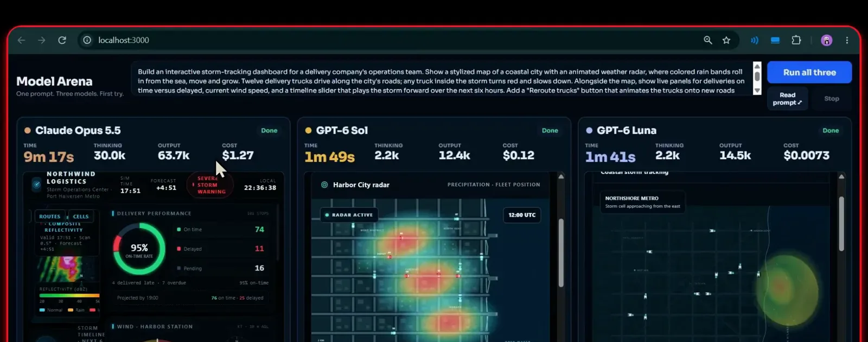
Task: Click the blue sound-wave extension icon
Action: pos(755,40)
